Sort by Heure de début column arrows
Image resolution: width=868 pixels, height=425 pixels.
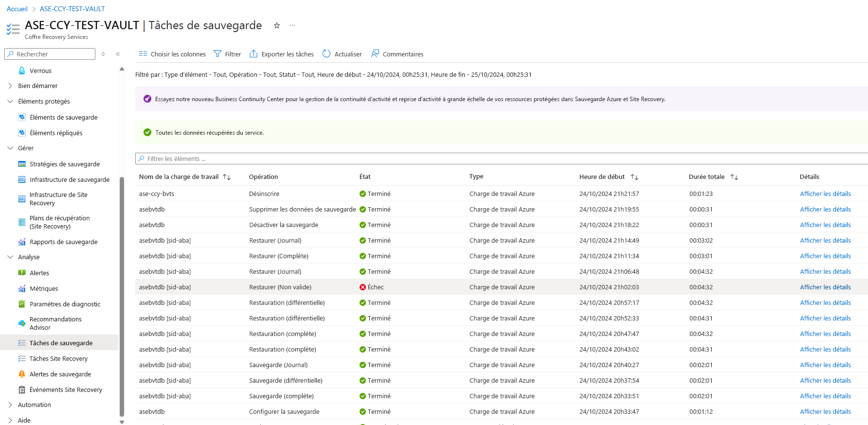pyautogui.click(x=634, y=177)
